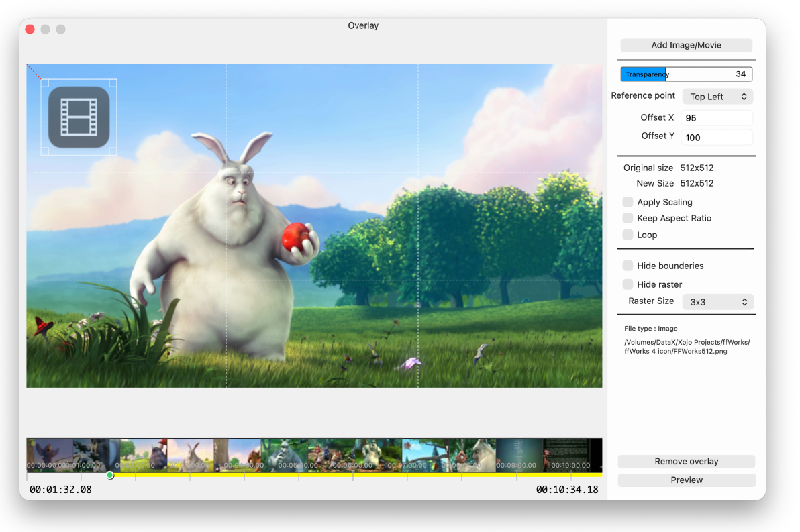Check the Hide raster checkbox
Image resolution: width=800 pixels, height=532 pixels.
[x=628, y=284]
